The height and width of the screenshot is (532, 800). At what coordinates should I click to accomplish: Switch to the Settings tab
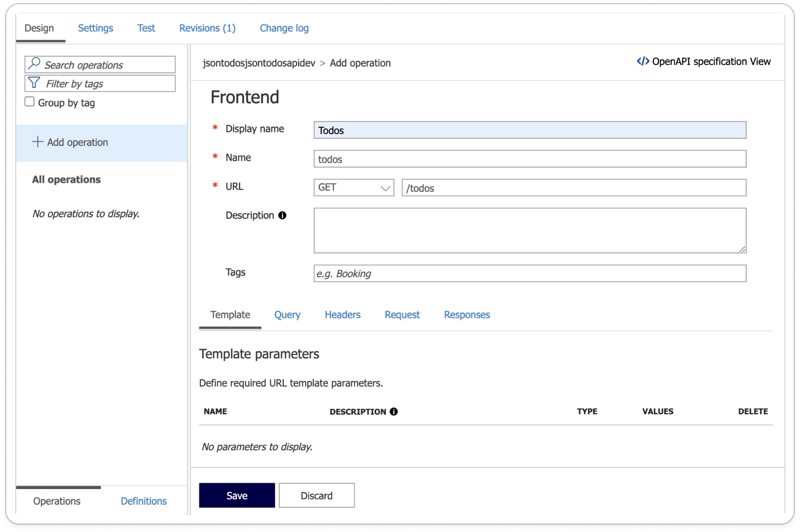click(x=95, y=28)
